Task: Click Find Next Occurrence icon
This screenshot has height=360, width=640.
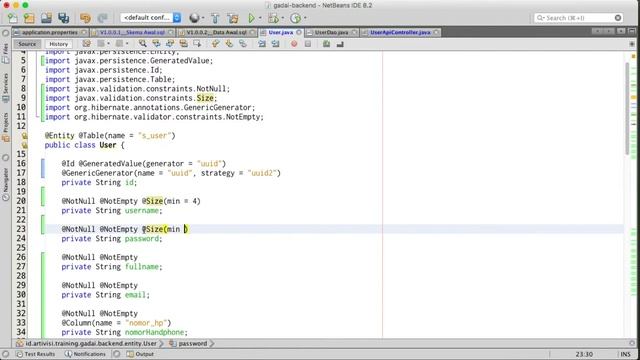Action: point(170,44)
